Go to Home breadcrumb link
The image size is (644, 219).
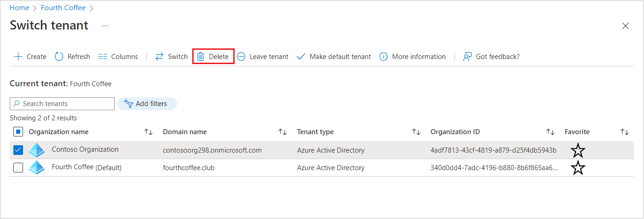[19, 8]
